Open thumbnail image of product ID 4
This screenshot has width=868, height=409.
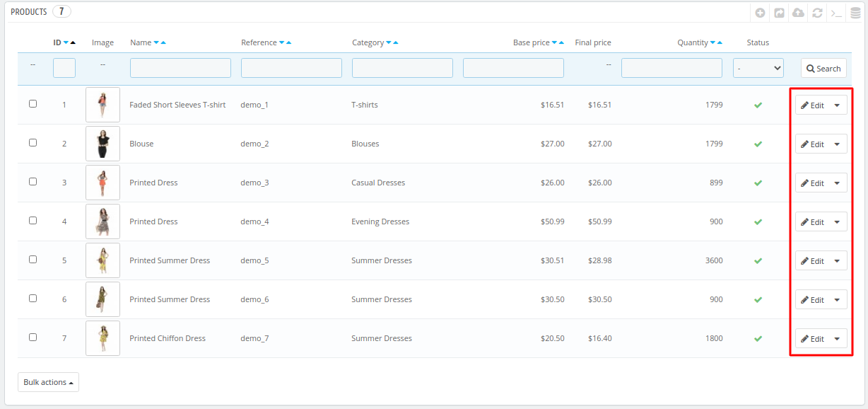(x=102, y=221)
